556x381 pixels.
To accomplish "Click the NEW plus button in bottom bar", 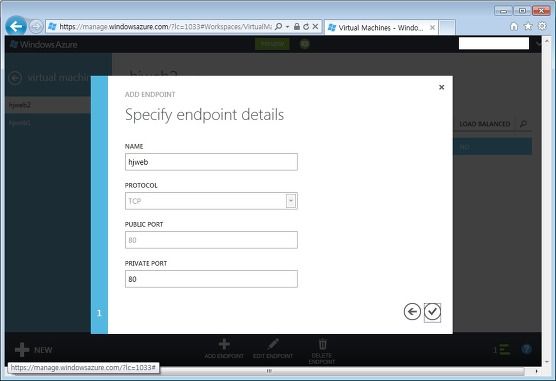I will [x=33, y=350].
